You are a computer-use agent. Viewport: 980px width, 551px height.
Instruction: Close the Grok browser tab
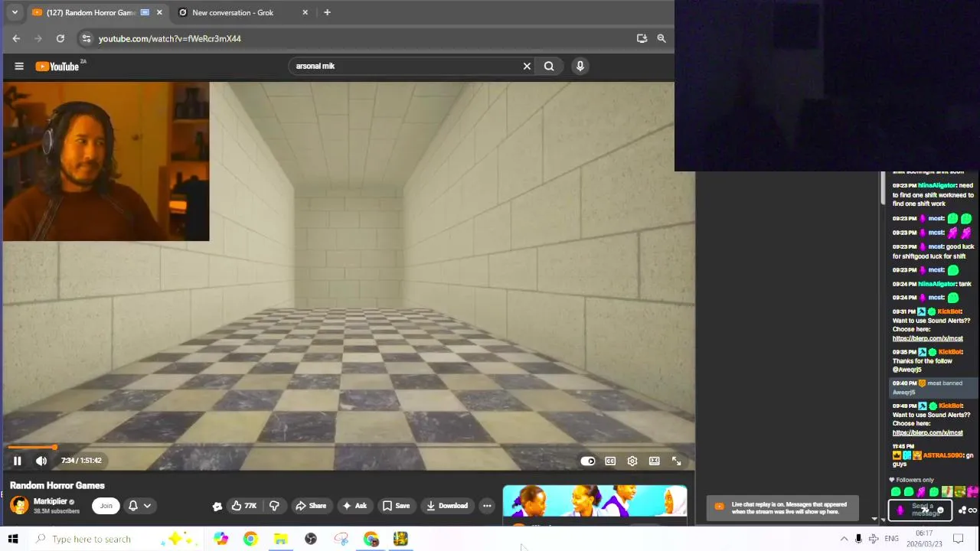tap(305, 12)
